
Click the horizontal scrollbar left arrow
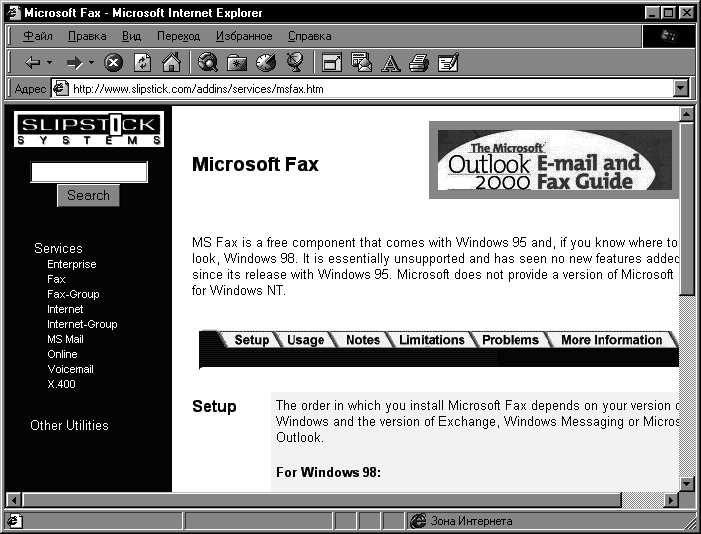tap(14, 500)
